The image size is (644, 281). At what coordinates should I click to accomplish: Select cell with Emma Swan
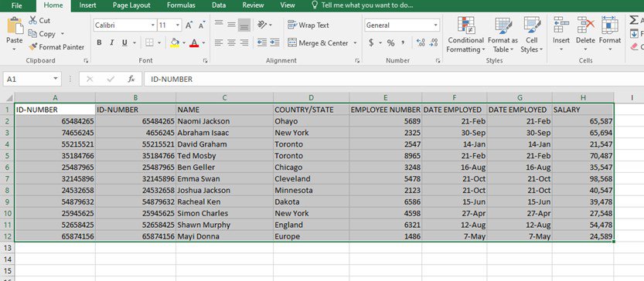pos(225,179)
